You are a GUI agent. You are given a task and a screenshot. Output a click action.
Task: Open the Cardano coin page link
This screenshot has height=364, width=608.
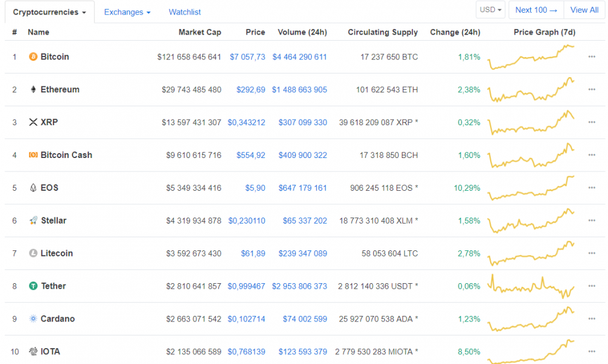click(x=58, y=319)
